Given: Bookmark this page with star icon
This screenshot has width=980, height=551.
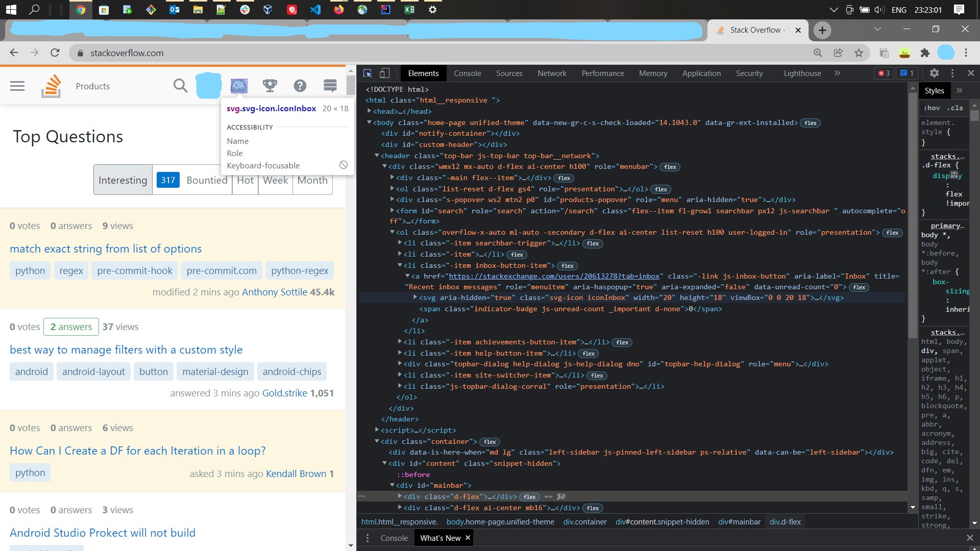Looking at the screenshot, I should 859,53.
